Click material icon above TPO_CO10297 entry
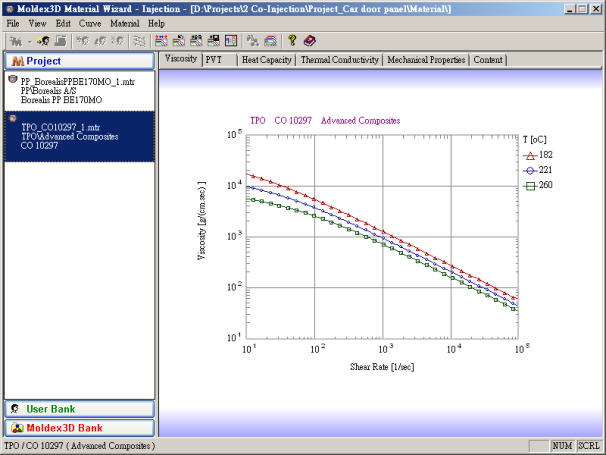 pos(13,118)
